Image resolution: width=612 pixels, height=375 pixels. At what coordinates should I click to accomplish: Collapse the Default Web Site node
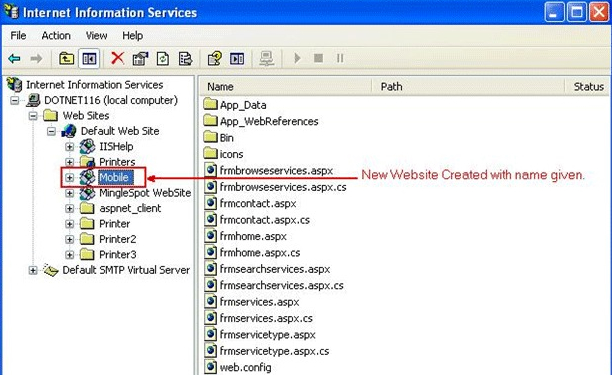(51, 131)
